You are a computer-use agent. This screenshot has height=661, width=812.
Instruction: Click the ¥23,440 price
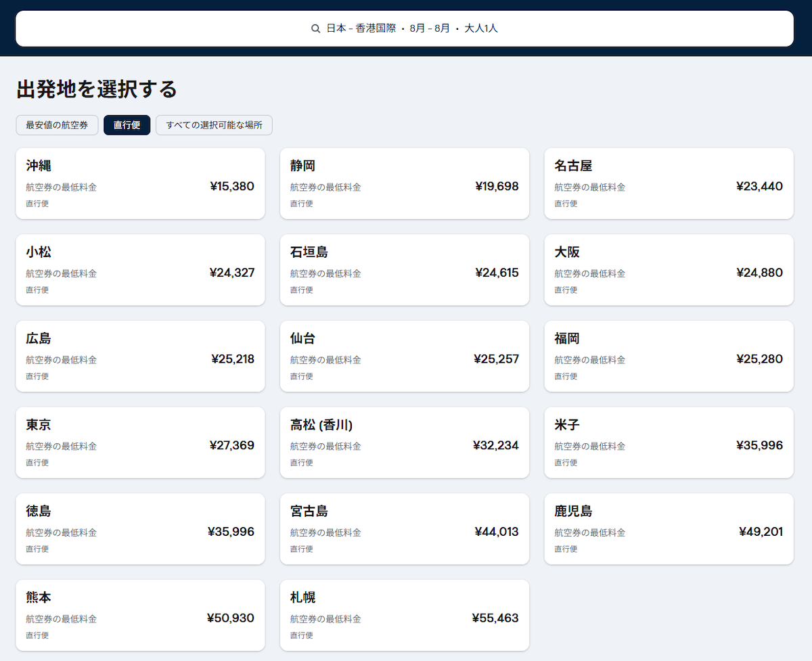(x=759, y=186)
